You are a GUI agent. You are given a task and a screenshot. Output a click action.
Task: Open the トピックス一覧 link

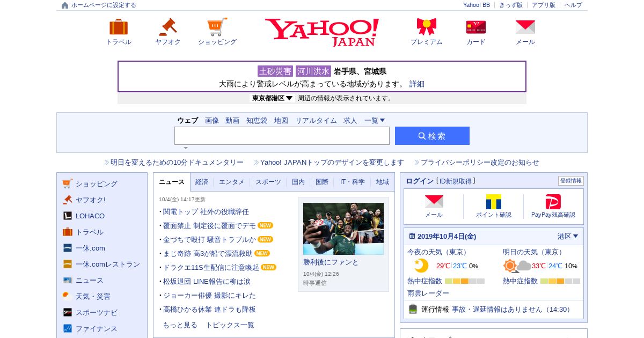coord(230,325)
